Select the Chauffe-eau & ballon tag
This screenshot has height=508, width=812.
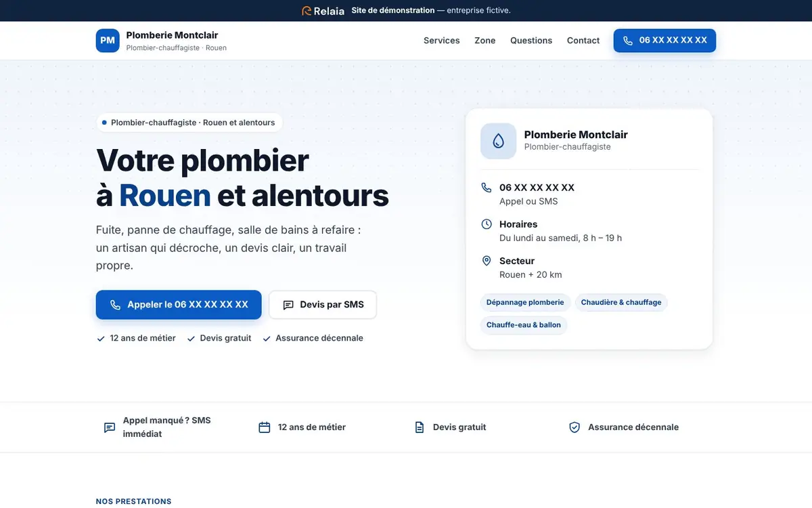click(524, 324)
